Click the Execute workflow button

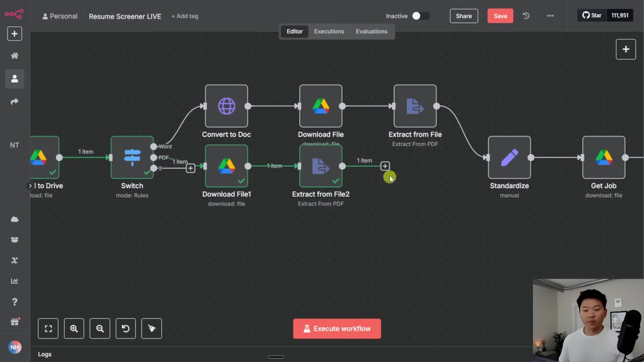(337, 329)
